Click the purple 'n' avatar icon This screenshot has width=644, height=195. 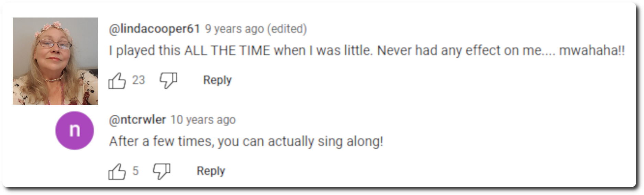tap(74, 130)
